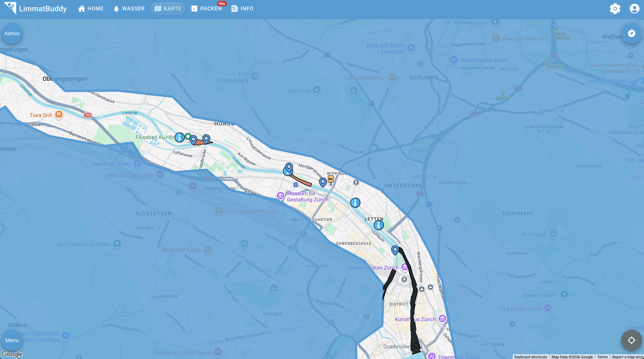Screen dimensions: 644x359
Task: Click Report a map error link
Action: pyautogui.click(x=627, y=357)
